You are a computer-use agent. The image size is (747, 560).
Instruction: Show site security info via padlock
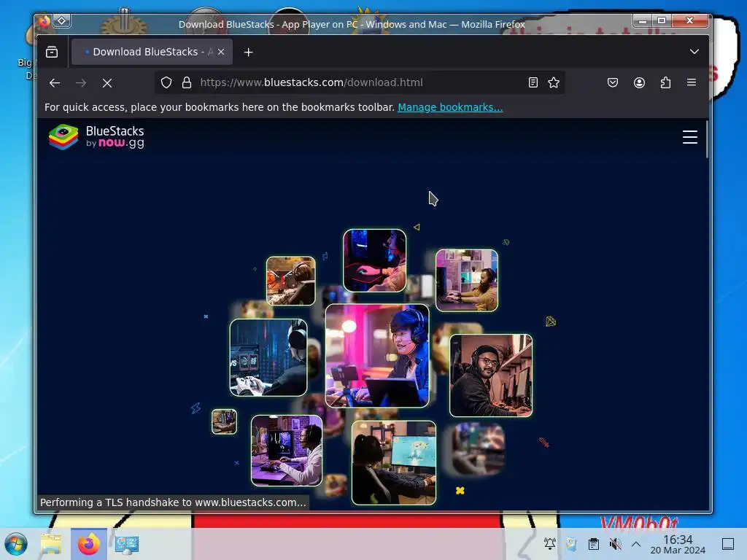187,82
